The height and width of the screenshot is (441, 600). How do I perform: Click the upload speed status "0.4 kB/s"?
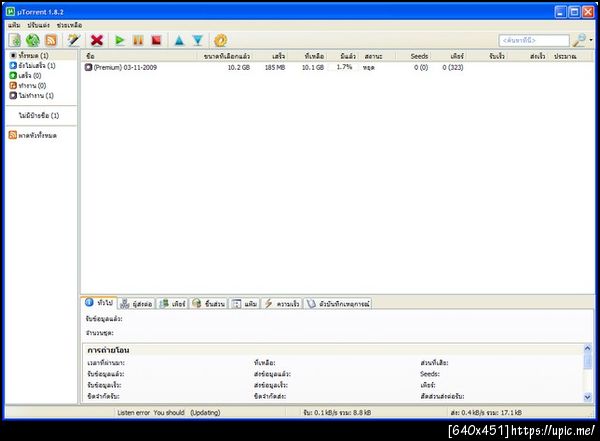(x=486, y=412)
